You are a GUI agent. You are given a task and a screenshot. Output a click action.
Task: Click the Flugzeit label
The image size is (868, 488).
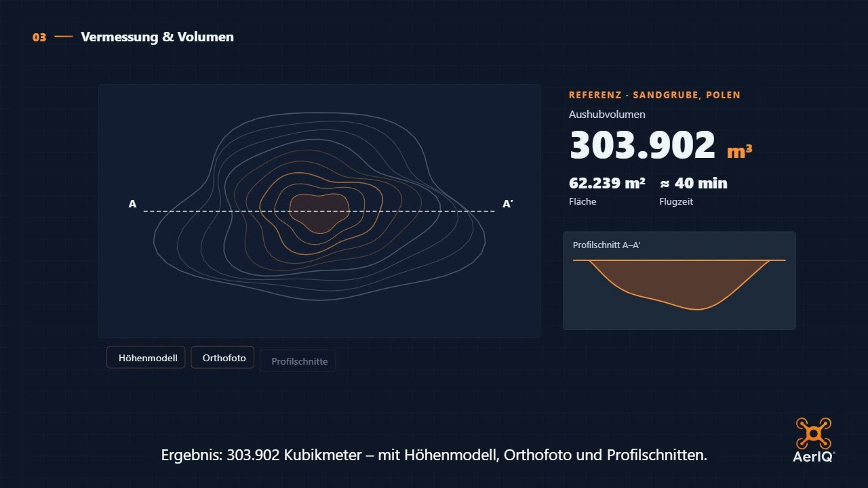[x=676, y=201]
